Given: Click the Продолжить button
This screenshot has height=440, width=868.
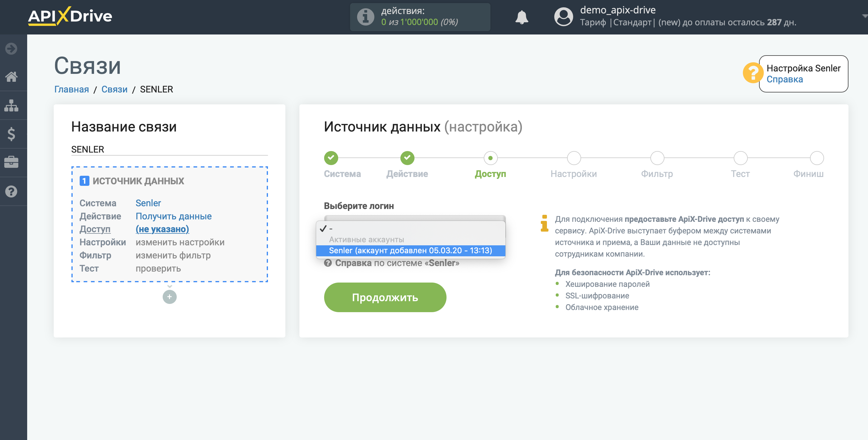Looking at the screenshot, I should (385, 297).
